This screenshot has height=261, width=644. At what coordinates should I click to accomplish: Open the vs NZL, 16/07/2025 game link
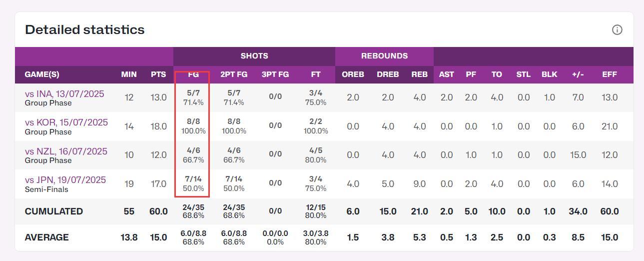66,151
